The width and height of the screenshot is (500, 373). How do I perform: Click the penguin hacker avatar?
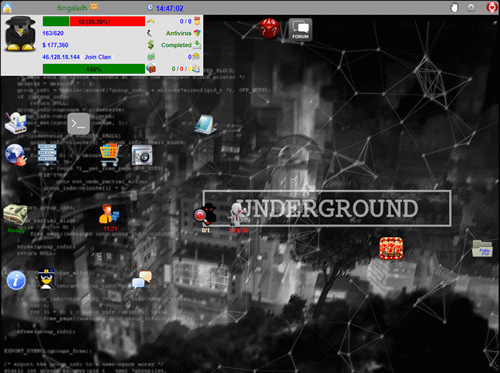click(20, 34)
